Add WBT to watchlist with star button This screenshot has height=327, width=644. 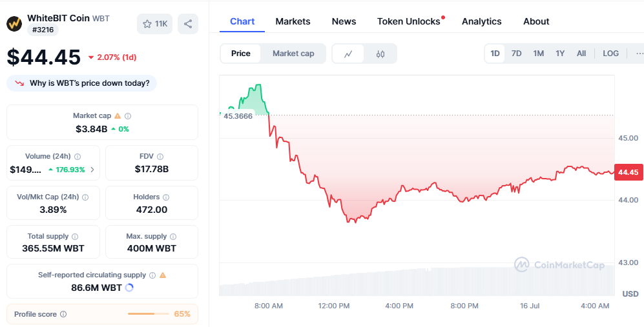(154, 24)
